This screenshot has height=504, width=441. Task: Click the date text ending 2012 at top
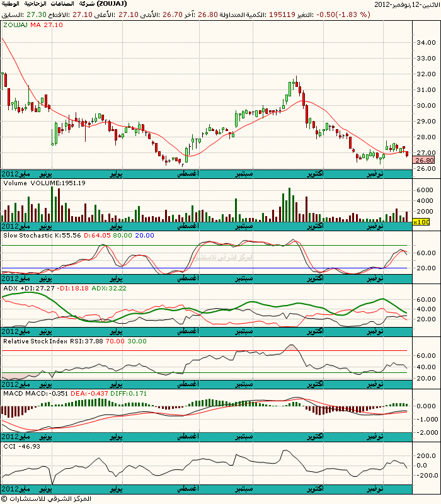(407, 4)
